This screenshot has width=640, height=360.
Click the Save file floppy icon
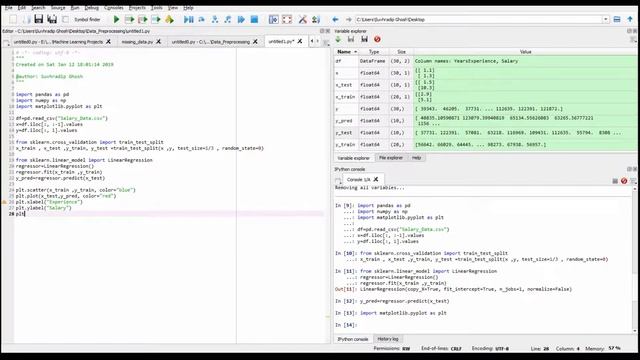[39, 19]
